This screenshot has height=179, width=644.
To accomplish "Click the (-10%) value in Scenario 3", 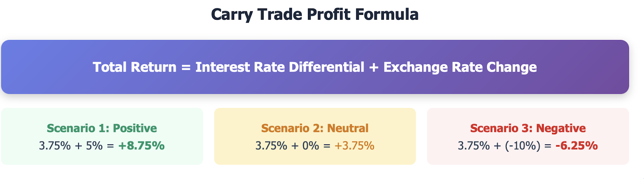I will pyautogui.click(x=522, y=146).
